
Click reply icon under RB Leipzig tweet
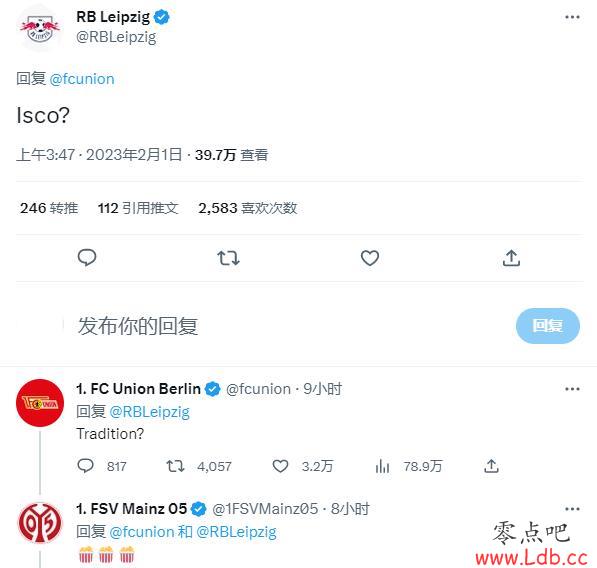point(87,258)
